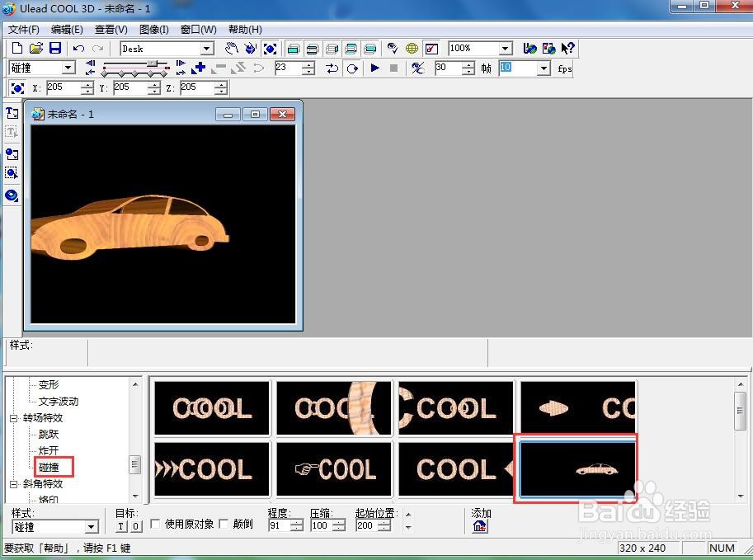753x560 pixels.
Task: Click the 压缩 value field
Action: coord(322,525)
